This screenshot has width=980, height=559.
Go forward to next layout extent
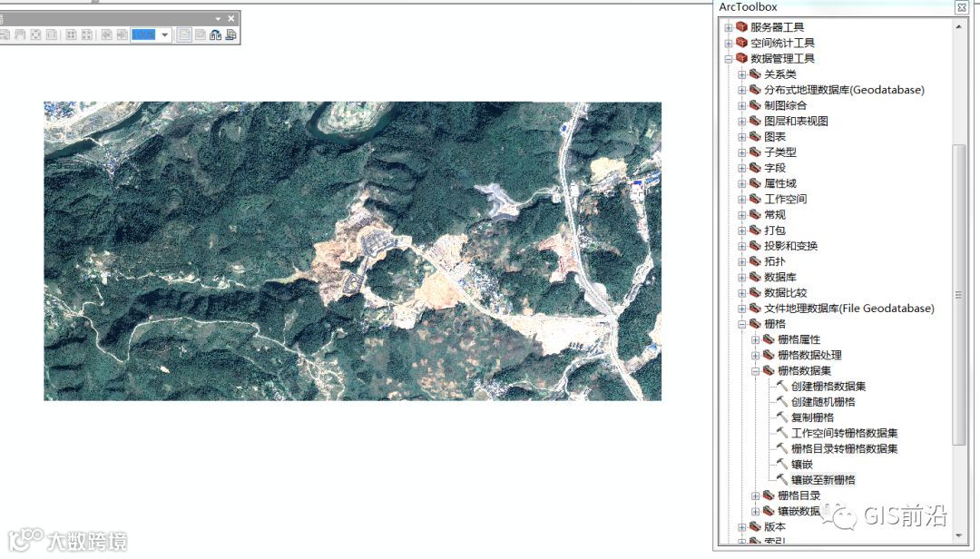122,34
